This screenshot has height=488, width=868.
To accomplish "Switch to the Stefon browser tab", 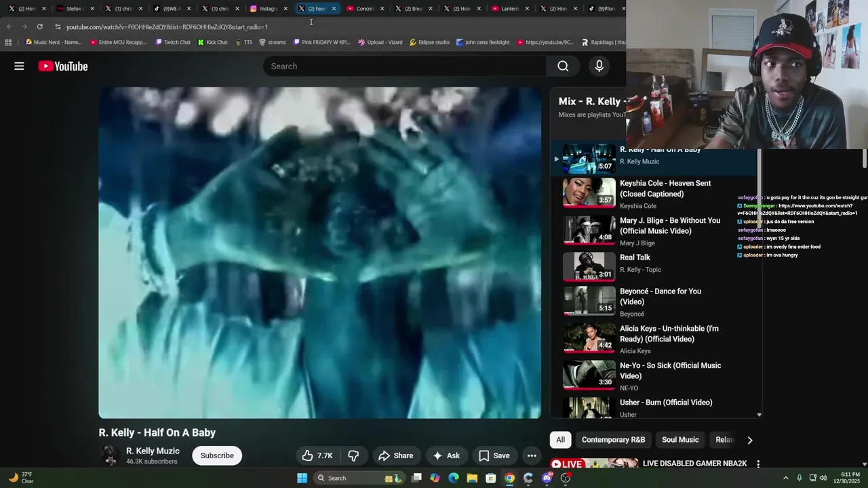I will tap(75, 9).
